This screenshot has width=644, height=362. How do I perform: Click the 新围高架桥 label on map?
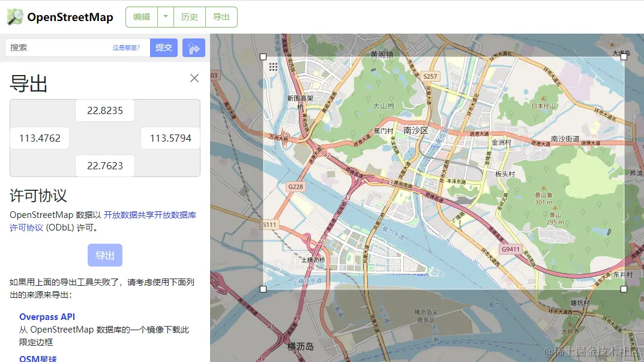(300, 102)
